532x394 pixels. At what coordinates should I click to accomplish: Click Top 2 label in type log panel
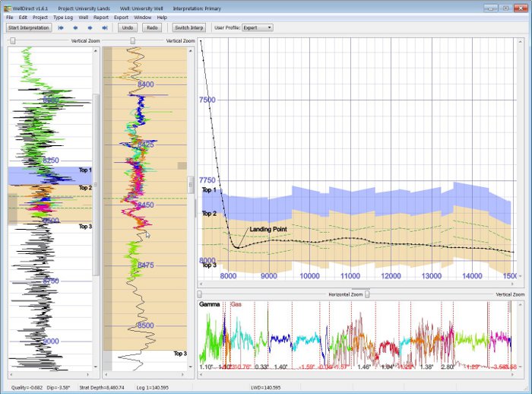click(85, 188)
